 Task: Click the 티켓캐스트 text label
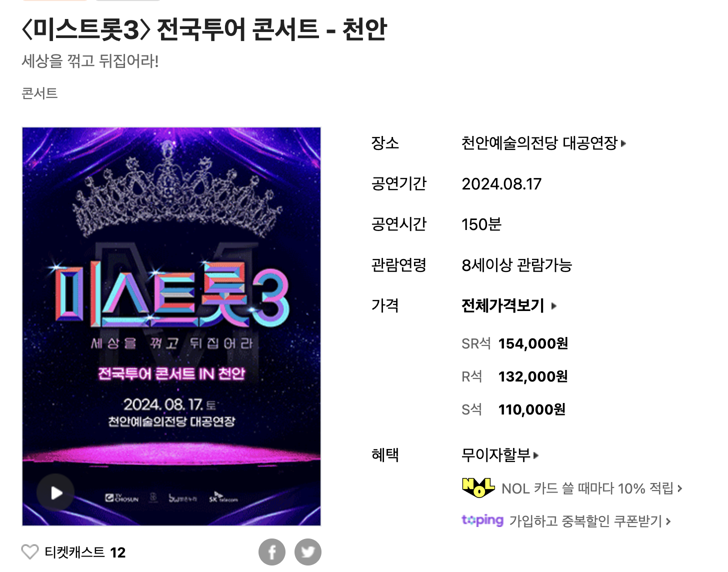click(x=74, y=552)
